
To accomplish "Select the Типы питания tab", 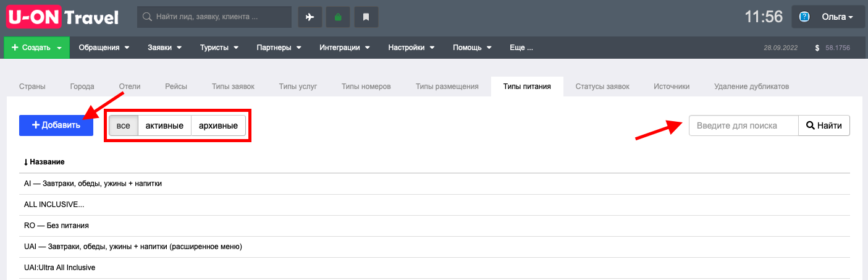I will pyautogui.click(x=527, y=87).
